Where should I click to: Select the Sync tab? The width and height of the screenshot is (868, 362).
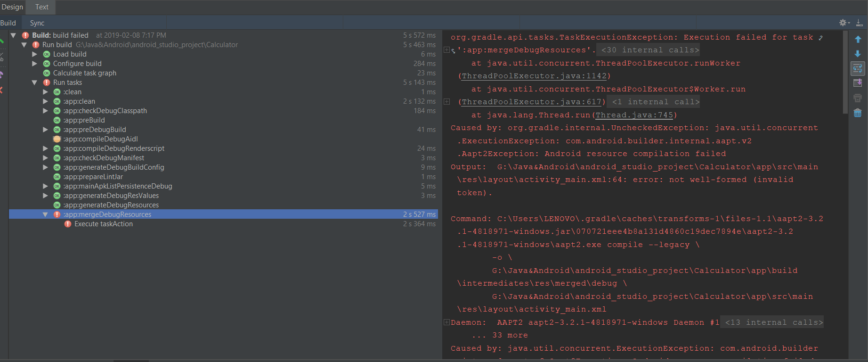click(x=37, y=23)
